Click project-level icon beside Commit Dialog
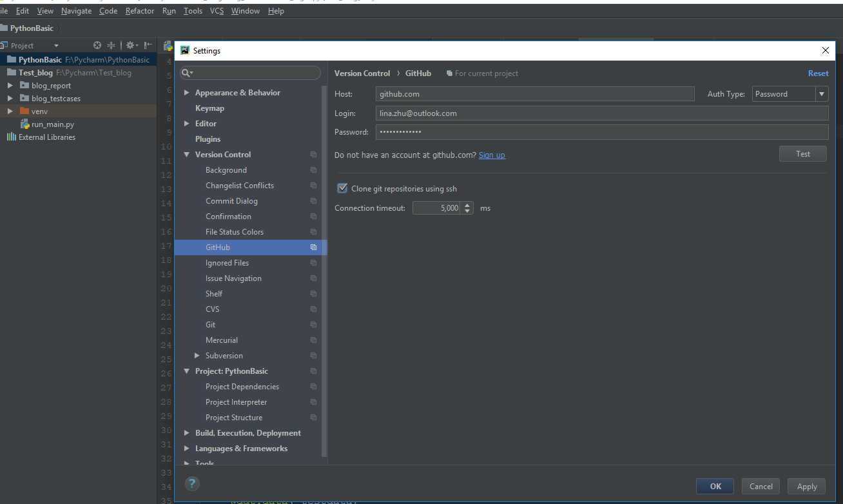Viewport: 843px width, 504px height. pyautogui.click(x=313, y=201)
